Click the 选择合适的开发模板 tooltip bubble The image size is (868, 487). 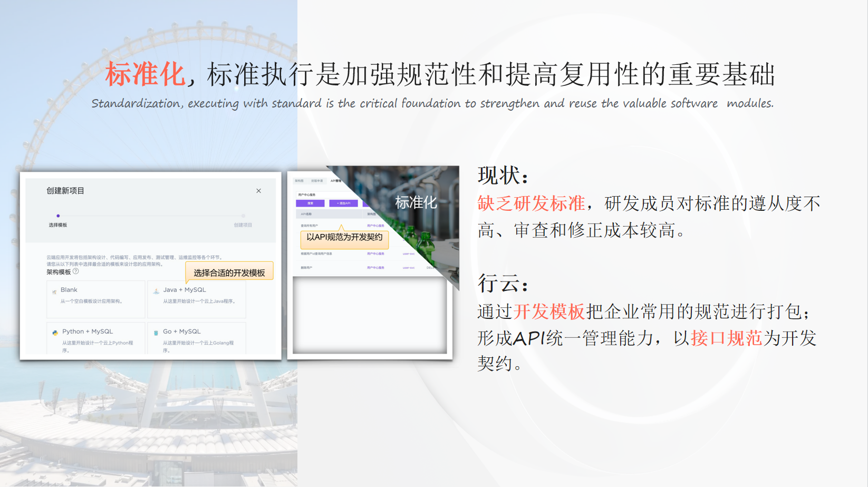click(229, 270)
